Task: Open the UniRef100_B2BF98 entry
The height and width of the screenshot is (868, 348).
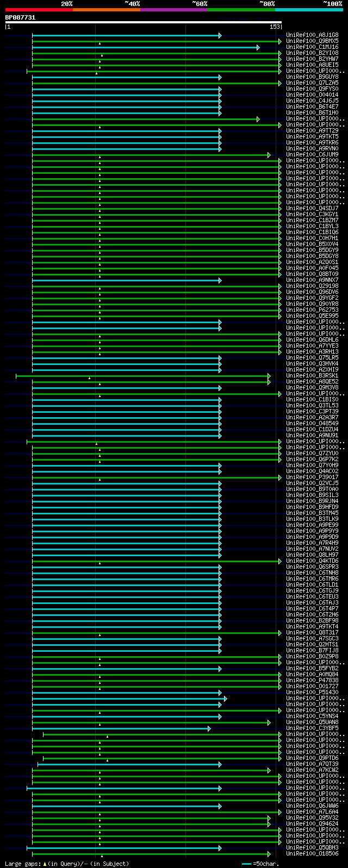Action: click(312, 621)
